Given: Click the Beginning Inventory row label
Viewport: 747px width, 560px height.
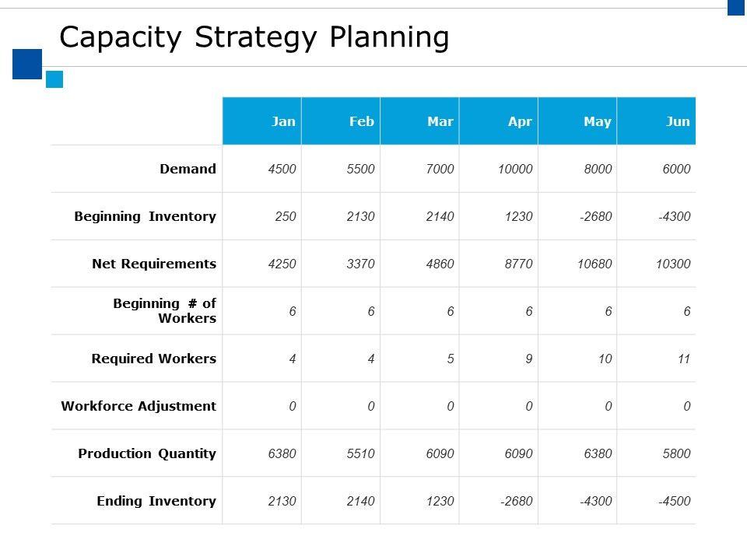Looking at the screenshot, I should [146, 216].
